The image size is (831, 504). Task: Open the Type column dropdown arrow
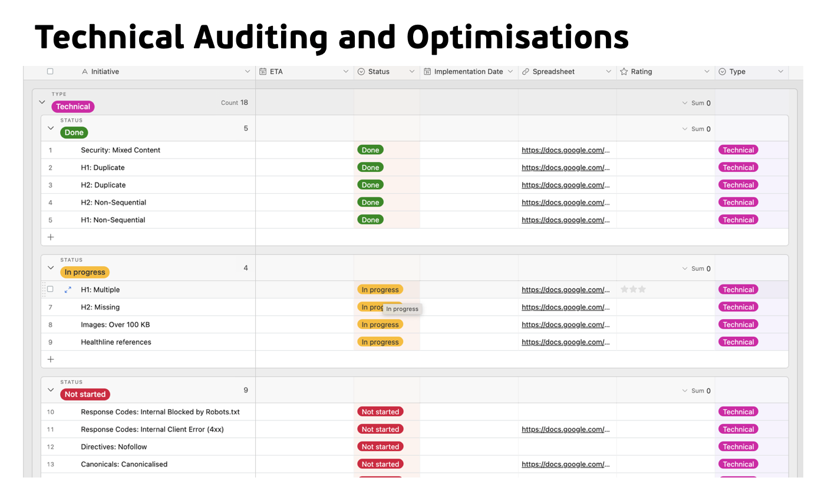coord(781,72)
